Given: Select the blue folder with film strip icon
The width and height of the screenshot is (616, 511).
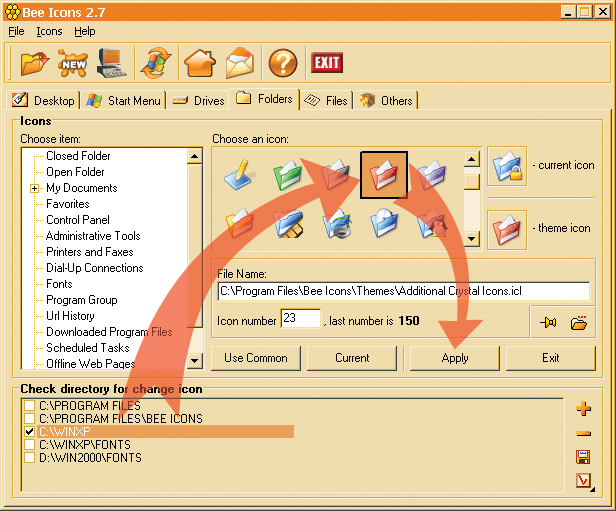Looking at the screenshot, I should click(288, 223).
